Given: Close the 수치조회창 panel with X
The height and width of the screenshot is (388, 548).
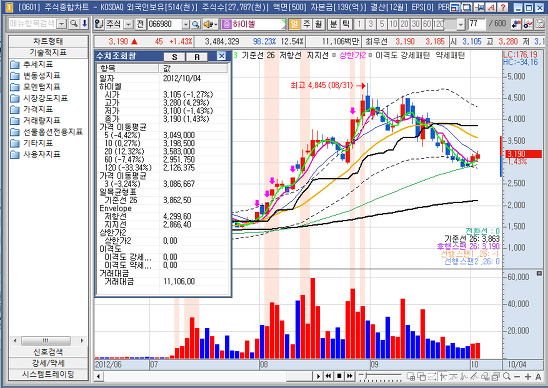Looking at the screenshot, I should [222, 56].
